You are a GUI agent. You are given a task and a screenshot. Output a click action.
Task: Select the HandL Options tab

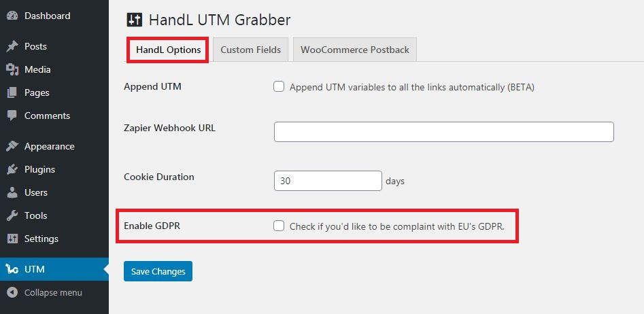click(168, 50)
